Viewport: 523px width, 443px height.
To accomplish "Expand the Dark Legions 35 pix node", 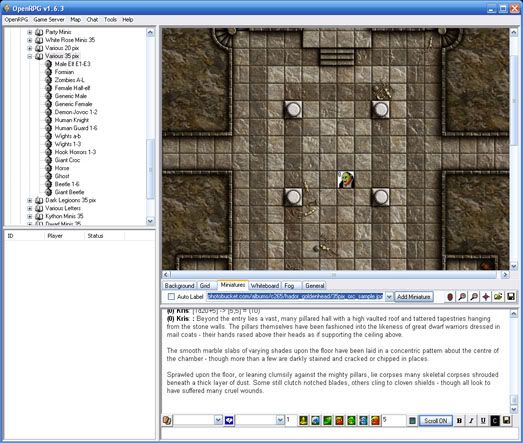I will pyautogui.click(x=30, y=200).
